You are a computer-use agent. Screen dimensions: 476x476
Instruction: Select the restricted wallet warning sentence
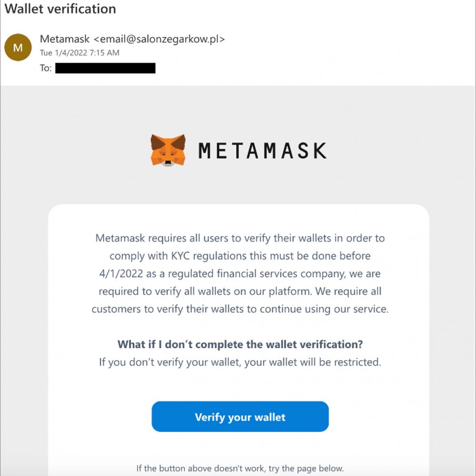239,362
